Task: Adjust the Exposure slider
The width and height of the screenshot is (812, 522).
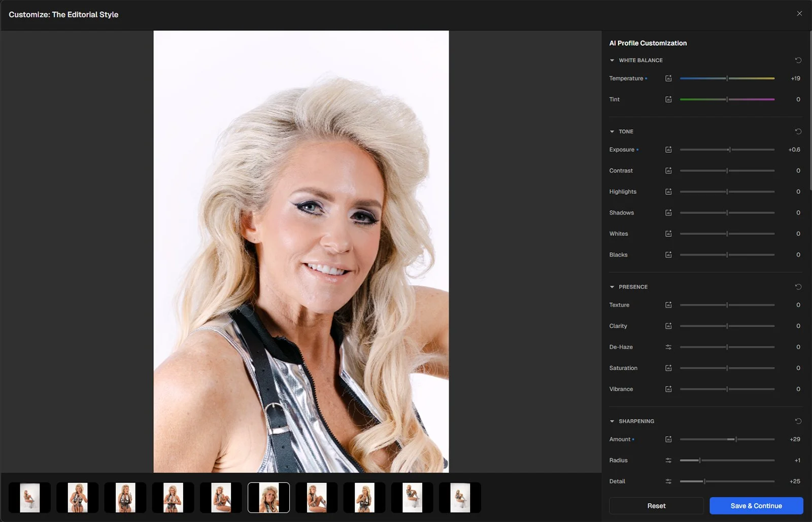Action: [727, 150]
